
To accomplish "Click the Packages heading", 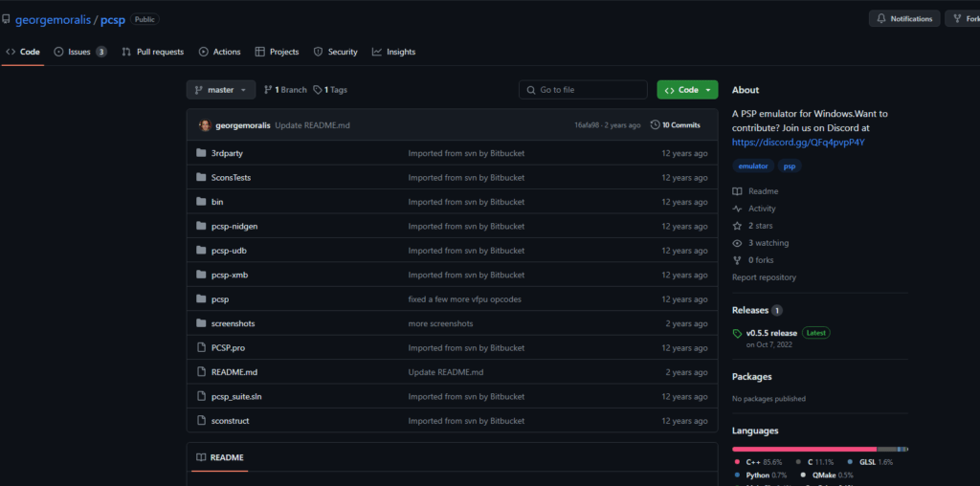I will click(x=752, y=377).
